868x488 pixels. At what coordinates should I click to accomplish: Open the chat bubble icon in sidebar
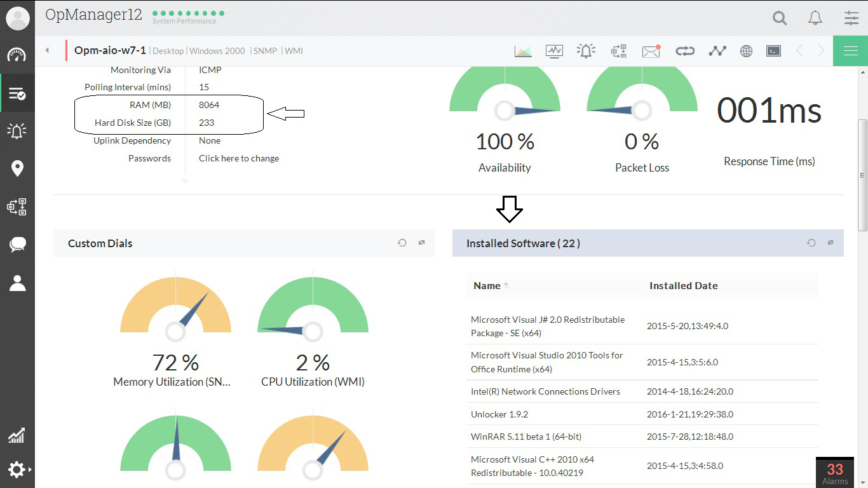17,245
